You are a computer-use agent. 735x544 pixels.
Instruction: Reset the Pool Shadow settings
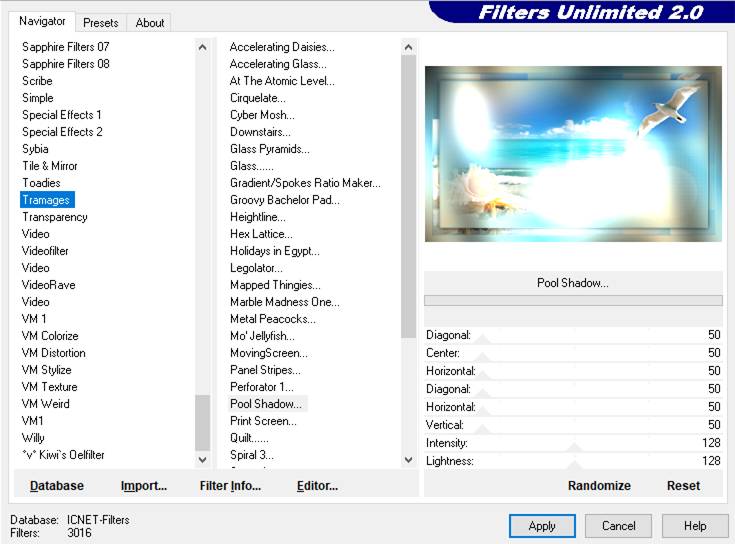click(683, 486)
